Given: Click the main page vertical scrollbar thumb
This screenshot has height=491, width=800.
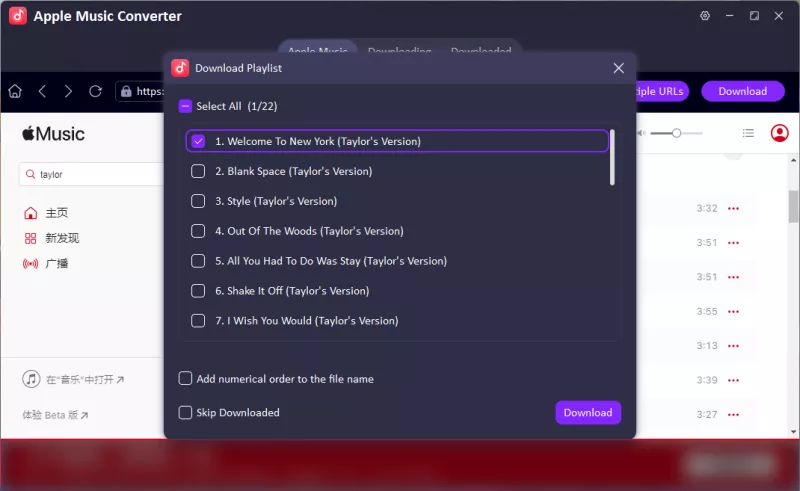Looking at the screenshot, I should [793, 207].
